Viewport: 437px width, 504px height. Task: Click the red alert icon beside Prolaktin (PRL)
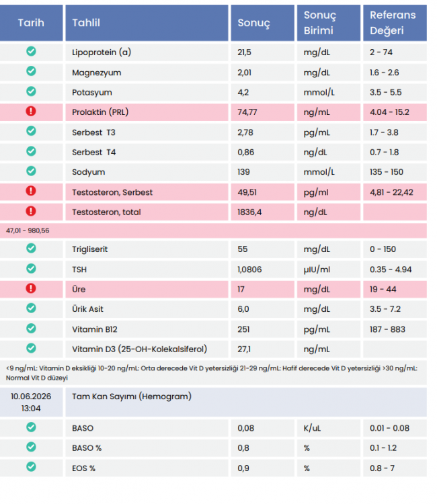[31, 111]
